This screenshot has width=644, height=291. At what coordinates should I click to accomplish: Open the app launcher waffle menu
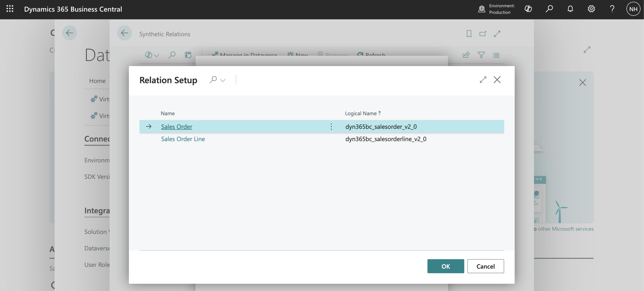[x=10, y=9]
